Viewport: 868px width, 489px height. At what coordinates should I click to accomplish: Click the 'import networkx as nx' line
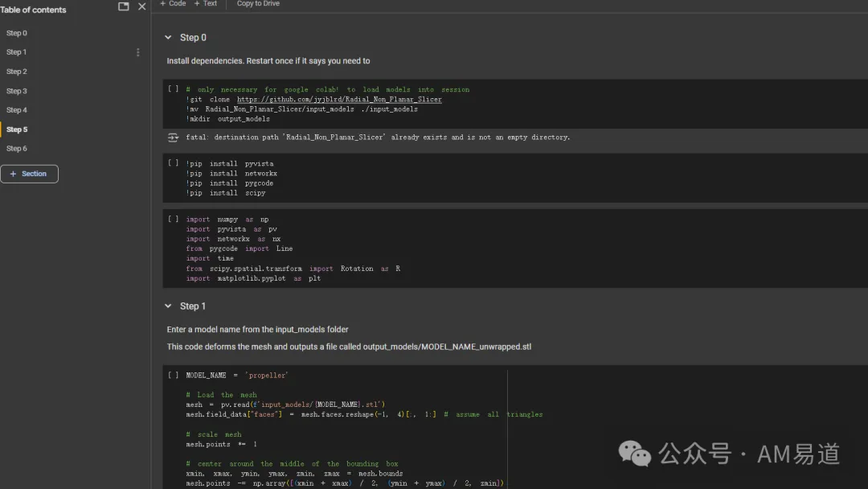(233, 239)
